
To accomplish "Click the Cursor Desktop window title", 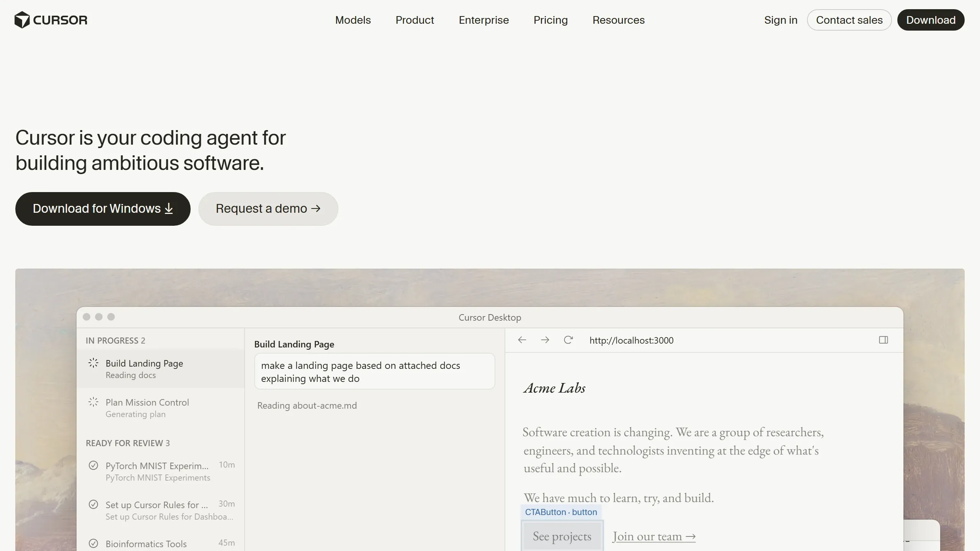I will click(x=490, y=317).
